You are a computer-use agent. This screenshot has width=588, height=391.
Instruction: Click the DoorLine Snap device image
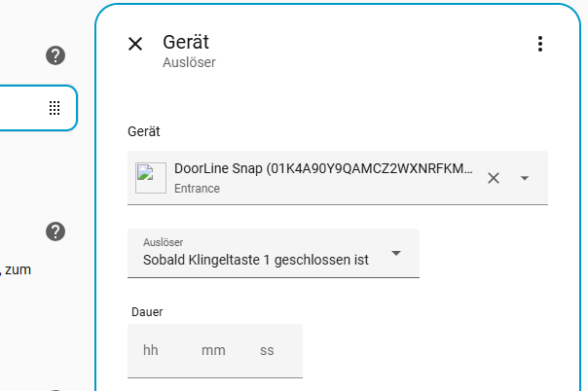[150, 178]
